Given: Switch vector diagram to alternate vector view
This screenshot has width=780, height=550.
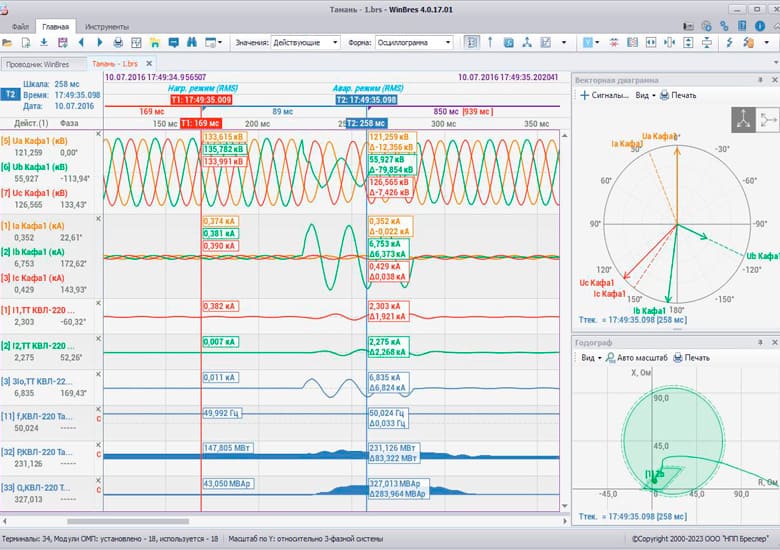Looking at the screenshot, I should pos(768,119).
